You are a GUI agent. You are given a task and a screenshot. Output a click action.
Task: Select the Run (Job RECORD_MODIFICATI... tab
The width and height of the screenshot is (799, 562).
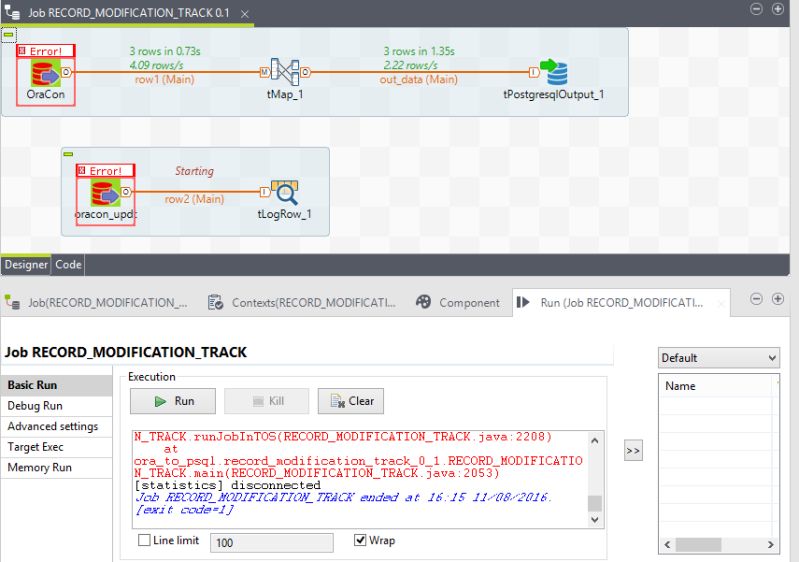pyautogui.click(x=622, y=303)
